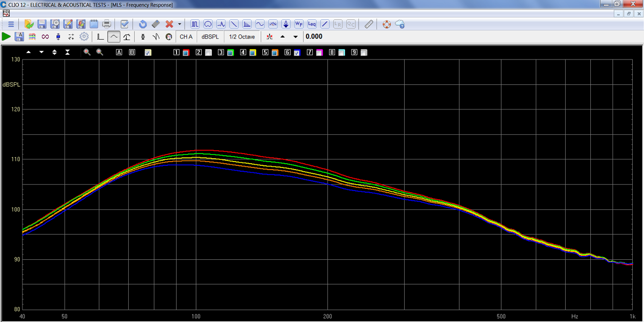Click the 0.000 level value field
644x322 pixels.
tap(314, 36)
